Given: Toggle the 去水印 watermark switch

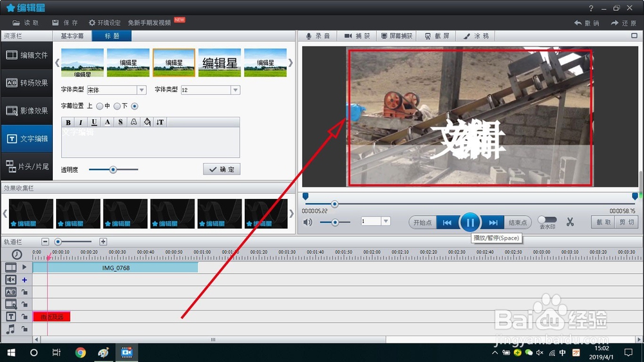Looking at the screenshot, I should click(x=547, y=220).
